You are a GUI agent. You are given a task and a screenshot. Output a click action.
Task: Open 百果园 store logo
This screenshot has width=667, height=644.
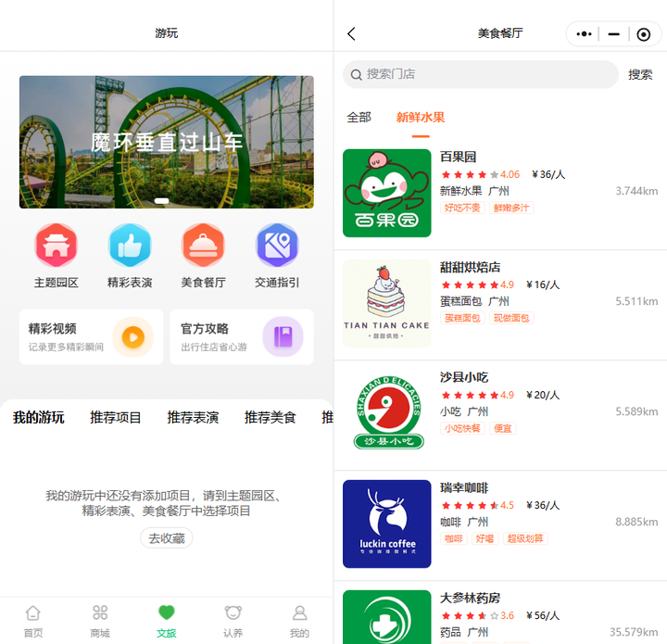(x=386, y=193)
